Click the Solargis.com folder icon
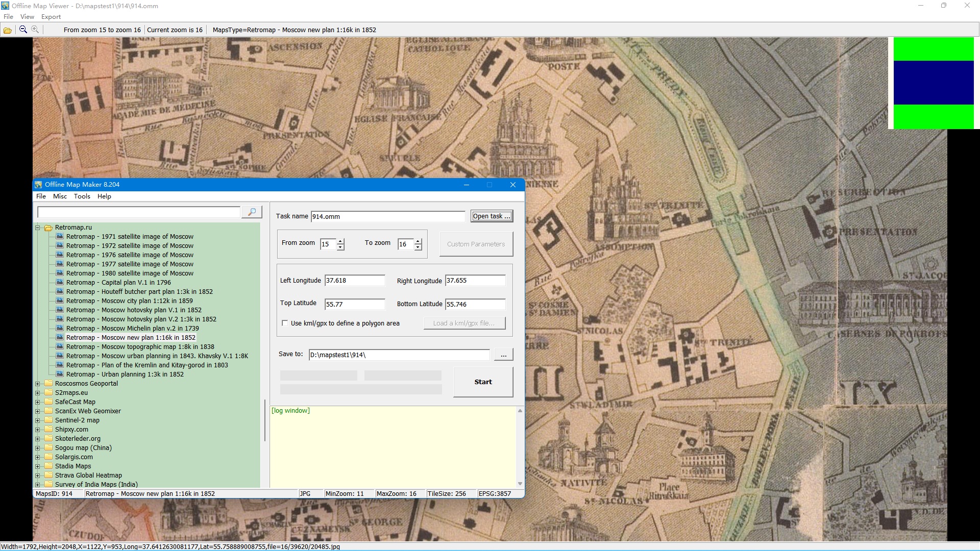 point(48,457)
